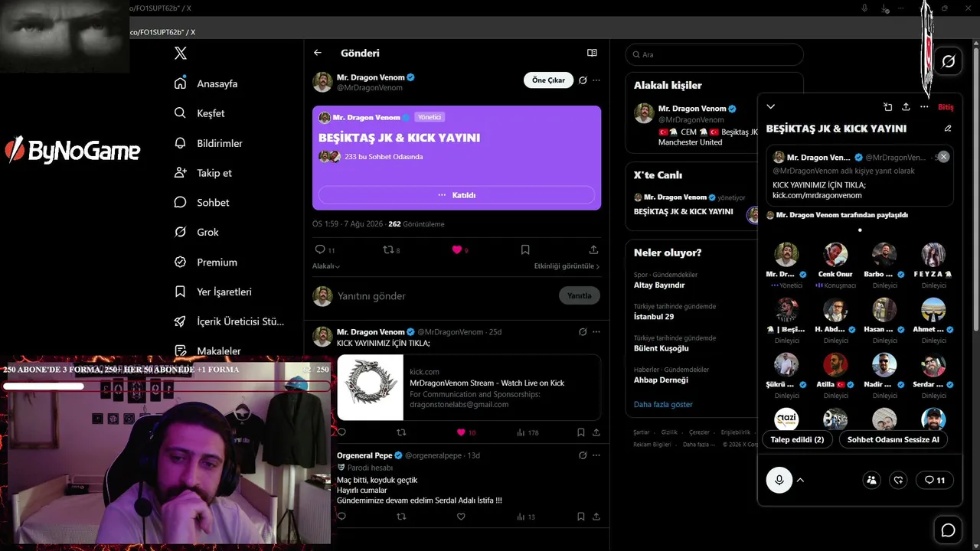
Task: Focus the Ara search box
Action: (714, 54)
